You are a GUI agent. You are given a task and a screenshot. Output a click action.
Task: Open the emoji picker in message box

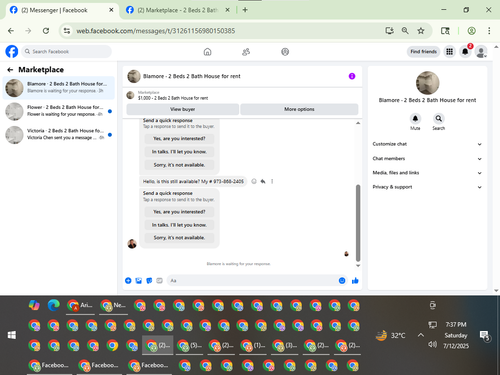click(x=342, y=281)
